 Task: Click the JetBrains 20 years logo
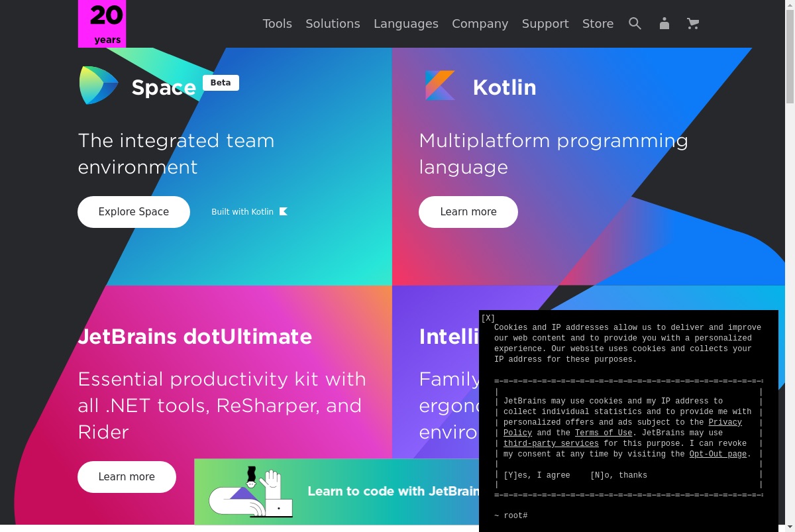tap(102, 24)
